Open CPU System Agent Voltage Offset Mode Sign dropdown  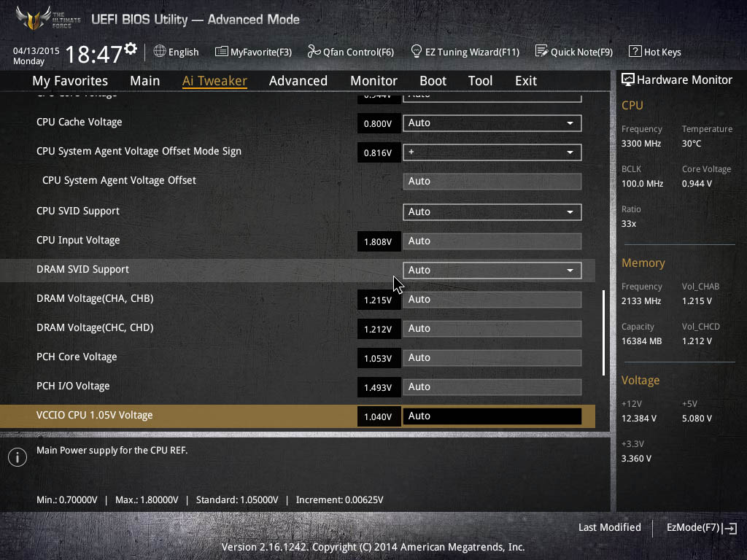(x=492, y=152)
